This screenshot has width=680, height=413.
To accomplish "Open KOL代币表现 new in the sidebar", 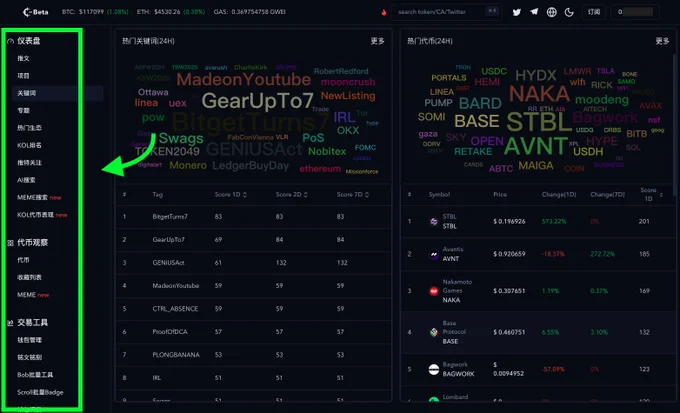I will 42,215.
